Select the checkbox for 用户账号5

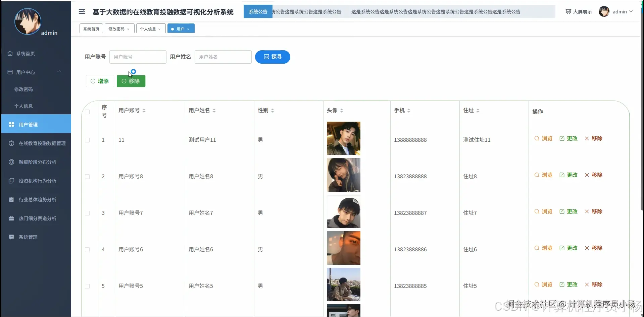(x=87, y=286)
